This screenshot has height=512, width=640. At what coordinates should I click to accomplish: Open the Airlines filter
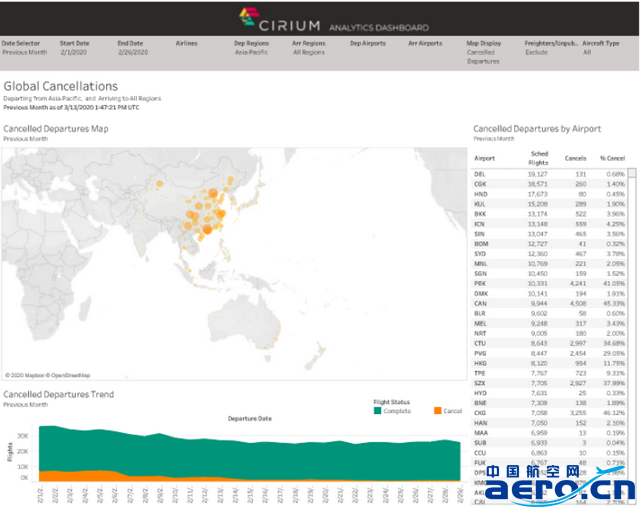tap(187, 43)
